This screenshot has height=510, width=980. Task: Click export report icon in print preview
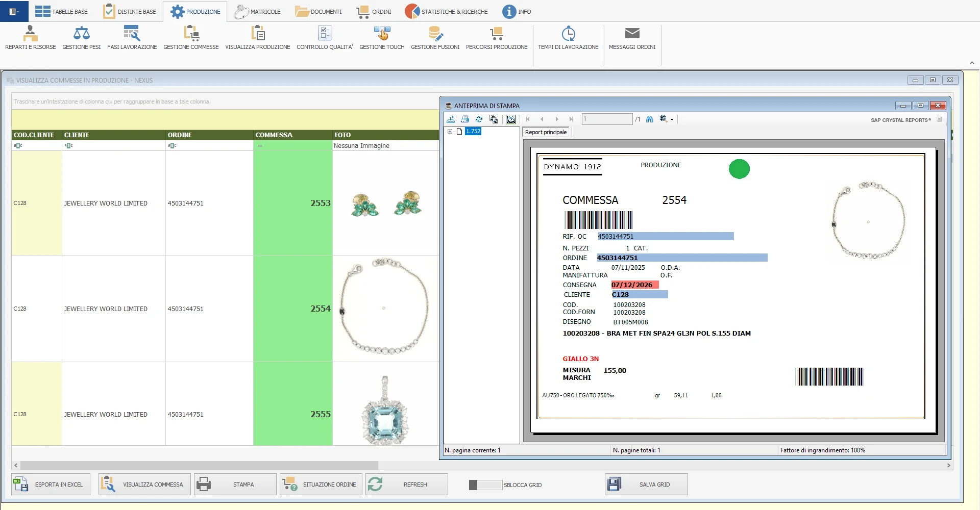(x=451, y=119)
